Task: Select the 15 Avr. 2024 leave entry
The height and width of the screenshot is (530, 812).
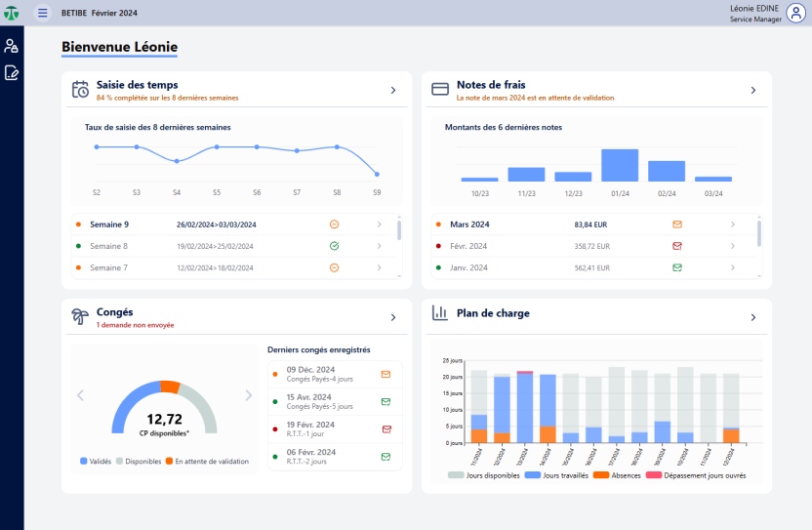Action: click(334, 401)
